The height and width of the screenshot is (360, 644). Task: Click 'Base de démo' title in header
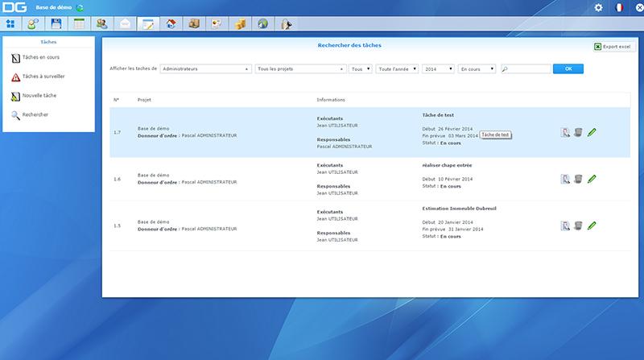click(54, 7)
